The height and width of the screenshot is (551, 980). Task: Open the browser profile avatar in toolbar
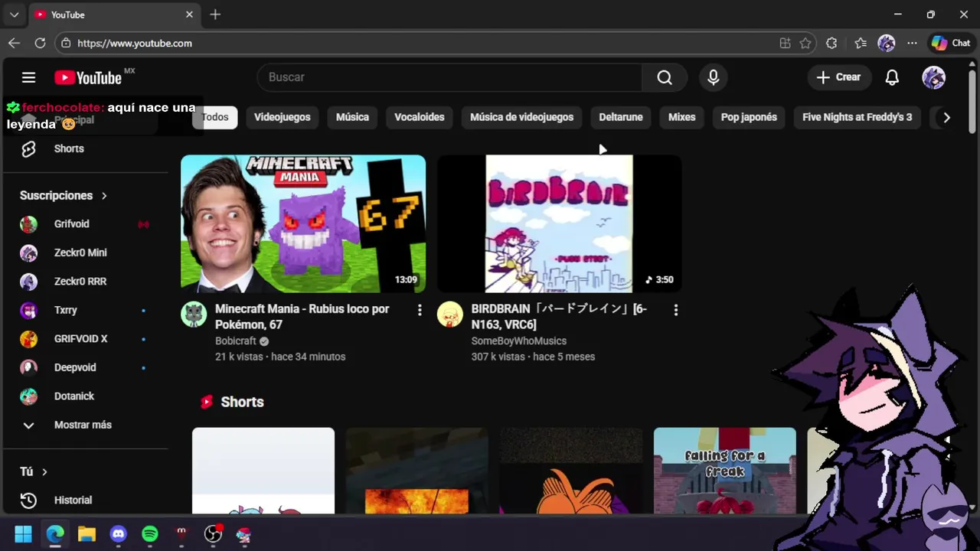pyautogui.click(x=887, y=43)
